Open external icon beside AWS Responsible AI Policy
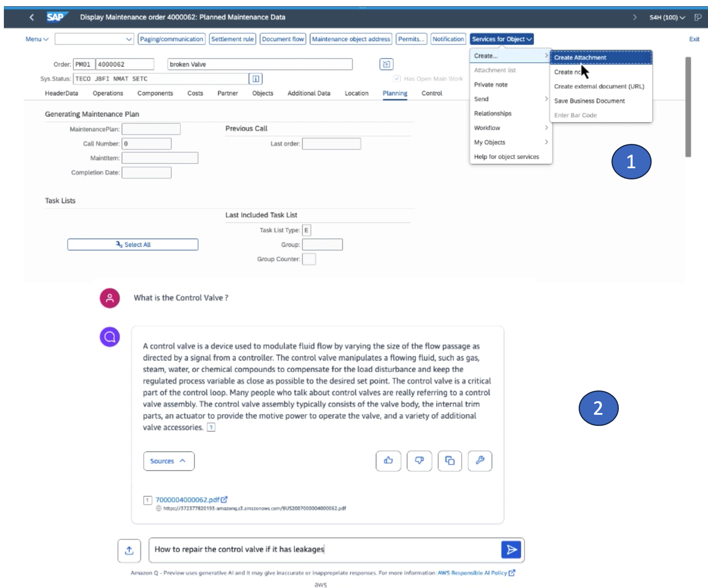This screenshot has width=708, height=588. coord(512,573)
